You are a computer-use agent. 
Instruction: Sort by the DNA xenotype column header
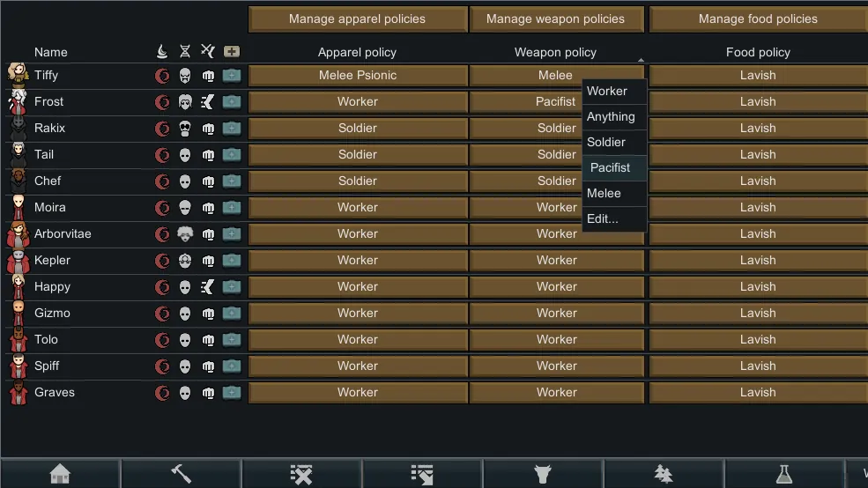tap(185, 52)
